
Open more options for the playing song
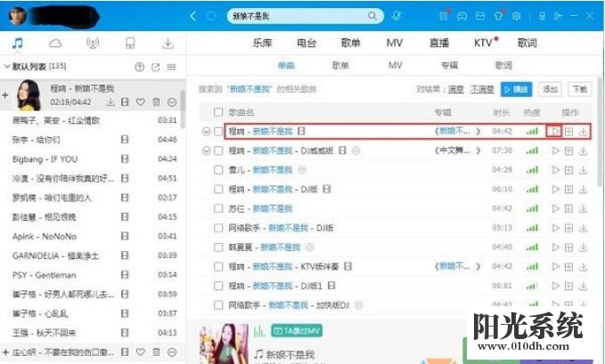172,102
